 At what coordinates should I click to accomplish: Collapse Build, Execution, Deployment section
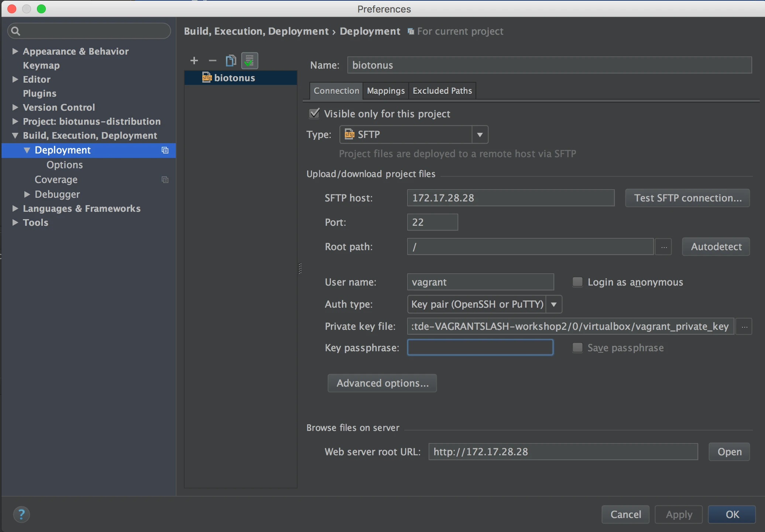15,135
